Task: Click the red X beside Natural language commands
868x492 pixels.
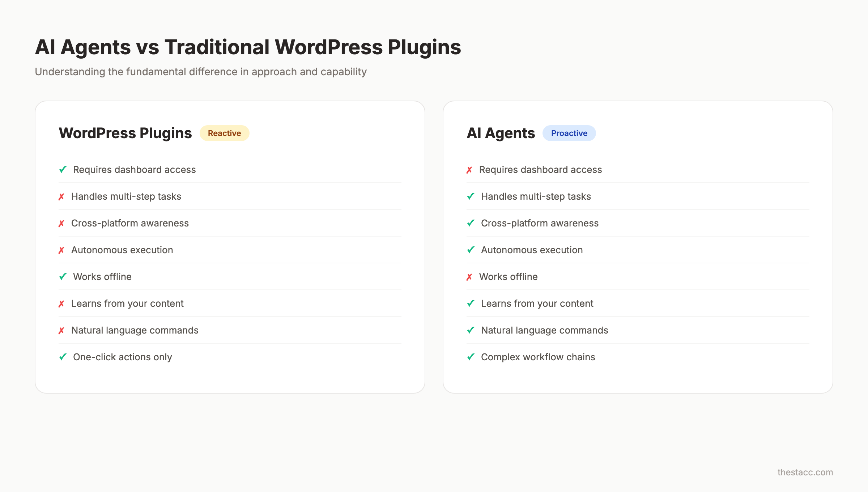Action: [61, 330]
